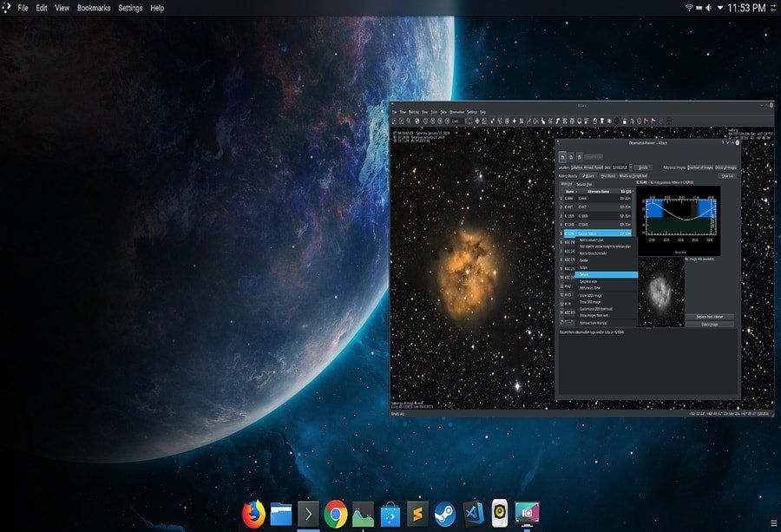The width and height of the screenshot is (781, 532).
Task: Open Visual Studio Code from the dock
Action: (x=473, y=515)
